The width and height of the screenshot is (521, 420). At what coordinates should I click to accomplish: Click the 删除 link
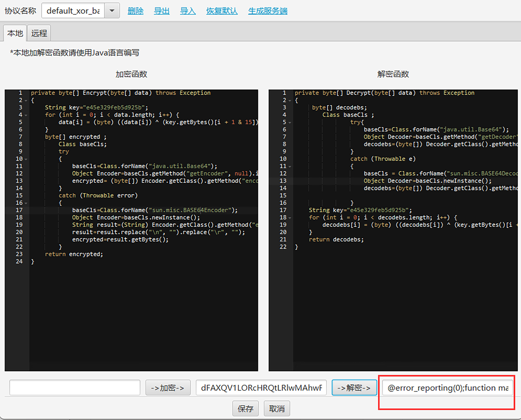click(135, 11)
